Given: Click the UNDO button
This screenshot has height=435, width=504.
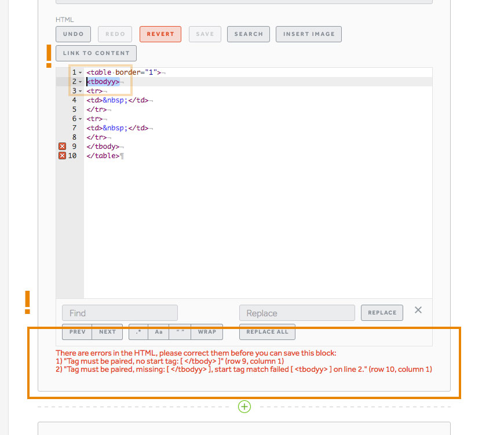Looking at the screenshot, I should click(74, 34).
